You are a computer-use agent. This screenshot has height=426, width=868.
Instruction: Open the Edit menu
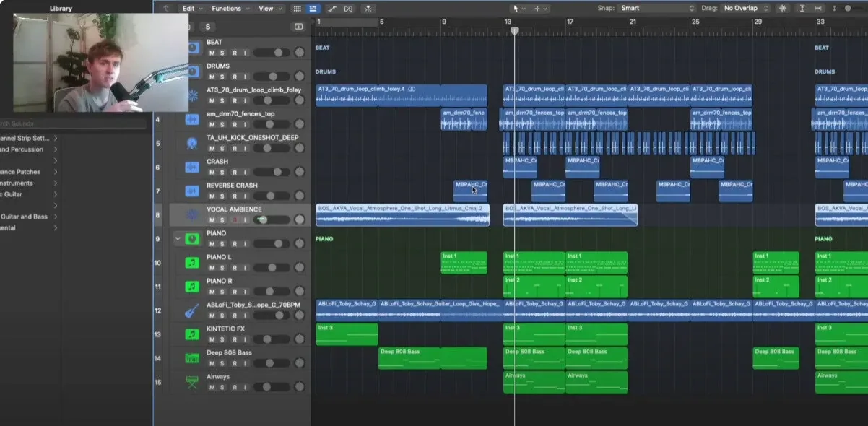191,9
